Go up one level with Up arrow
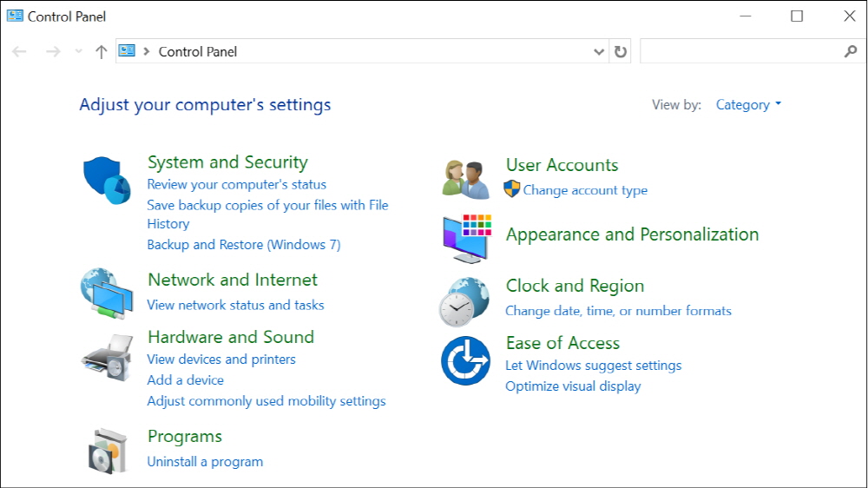This screenshot has width=868, height=488. point(102,52)
